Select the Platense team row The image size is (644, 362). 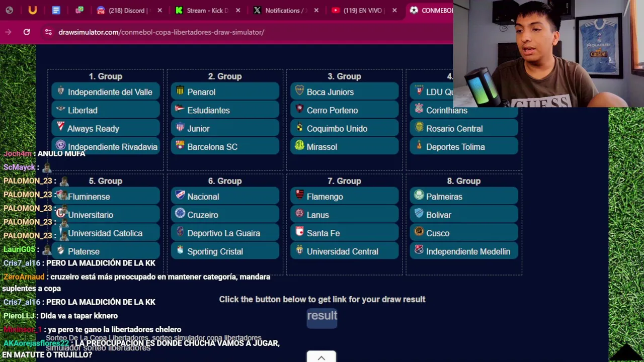pyautogui.click(x=106, y=251)
